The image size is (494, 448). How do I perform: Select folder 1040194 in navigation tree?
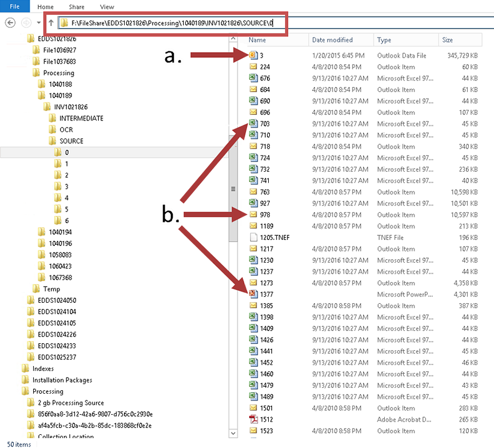click(61, 232)
